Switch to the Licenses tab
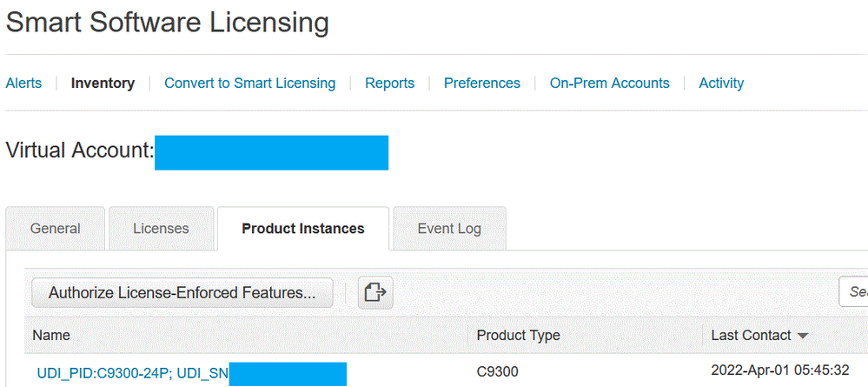The width and height of the screenshot is (868, 387). click(161, 229)
